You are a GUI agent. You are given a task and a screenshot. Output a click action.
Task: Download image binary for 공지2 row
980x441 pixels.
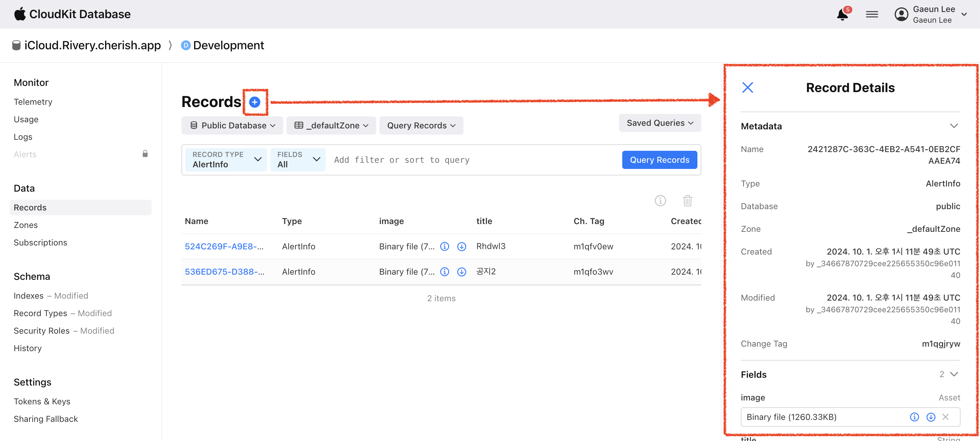461,272
